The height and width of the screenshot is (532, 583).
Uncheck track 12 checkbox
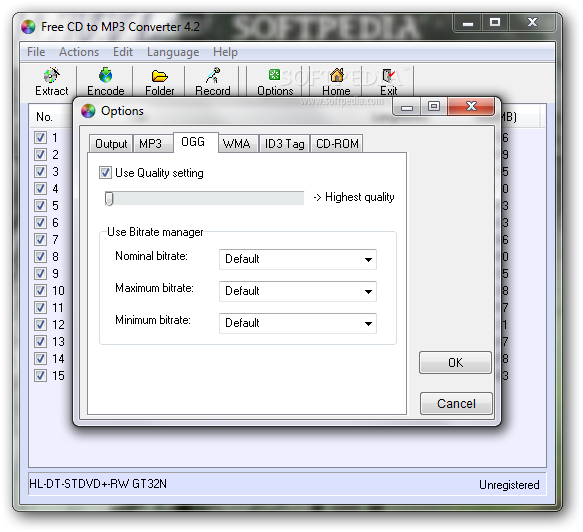[40, 325]
